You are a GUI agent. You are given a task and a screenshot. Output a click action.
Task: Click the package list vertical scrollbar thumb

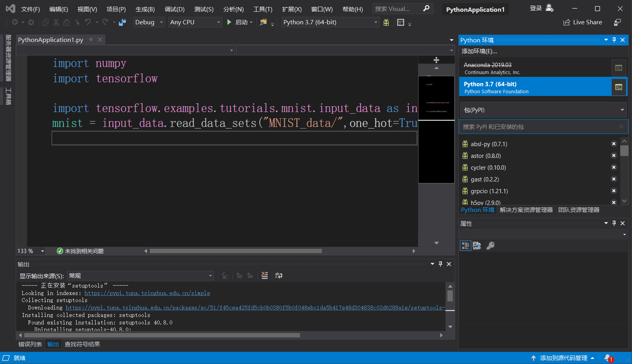624,151
